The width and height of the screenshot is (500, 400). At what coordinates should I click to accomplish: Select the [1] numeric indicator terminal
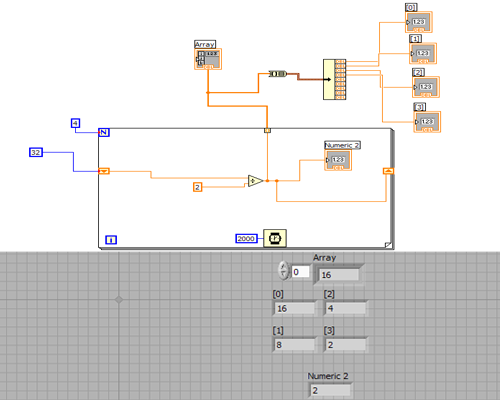[x=423, y=53]
